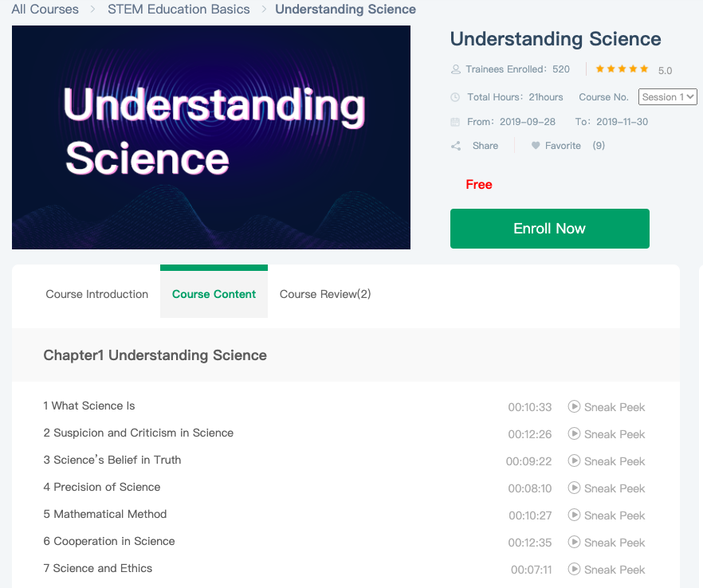Play Sneak Peek for Science's Belief in Truth
The width and height of the screenshot is (703, 588).
(x=606, y=461)
